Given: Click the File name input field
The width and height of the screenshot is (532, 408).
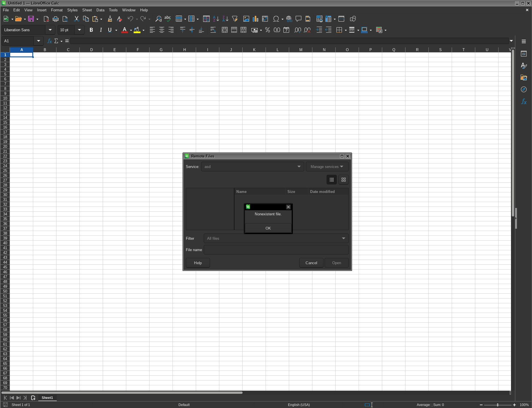Looking at the screenshot, I should [x=276, y=250].
